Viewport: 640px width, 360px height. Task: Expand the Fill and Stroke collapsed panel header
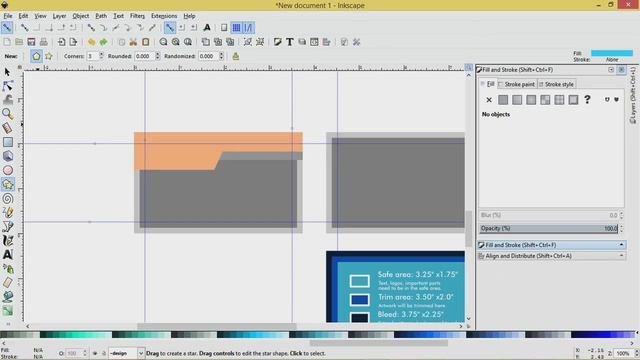click(552, 245)
